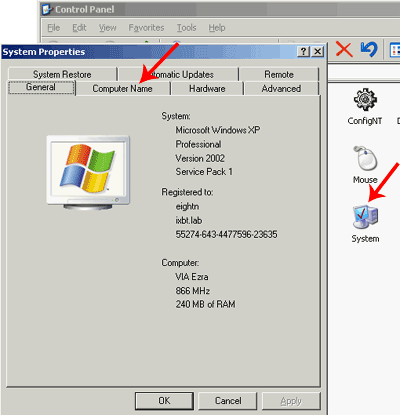Click the Control Panel title bar icon
This screenshot has width=400, height=415.
coord(47,9)
